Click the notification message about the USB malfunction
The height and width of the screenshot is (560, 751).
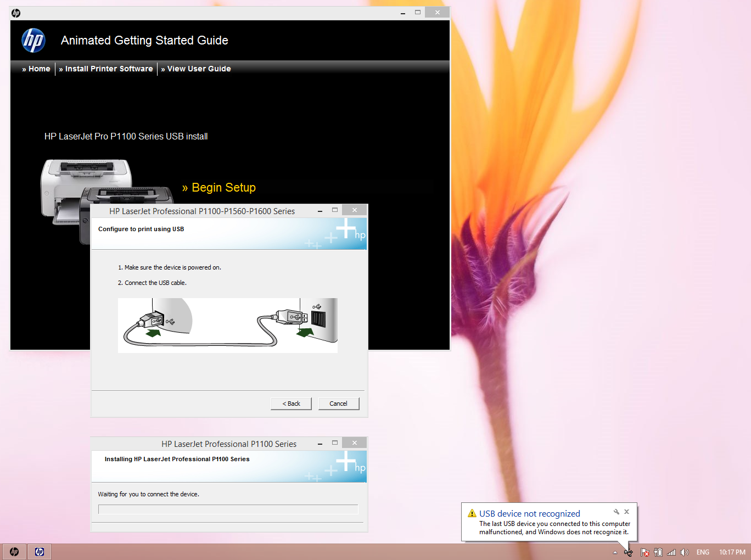[x=555, y=528]
